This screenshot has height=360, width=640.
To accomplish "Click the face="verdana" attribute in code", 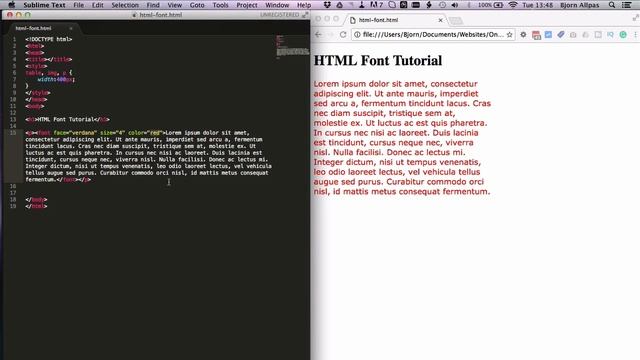I will [x=75, y=133].
